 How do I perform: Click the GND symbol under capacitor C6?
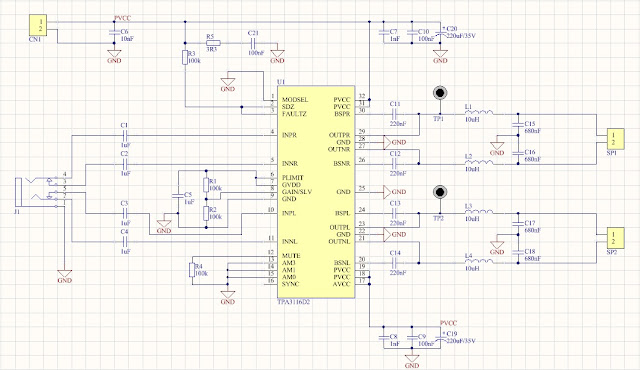(x=114, y=57)
